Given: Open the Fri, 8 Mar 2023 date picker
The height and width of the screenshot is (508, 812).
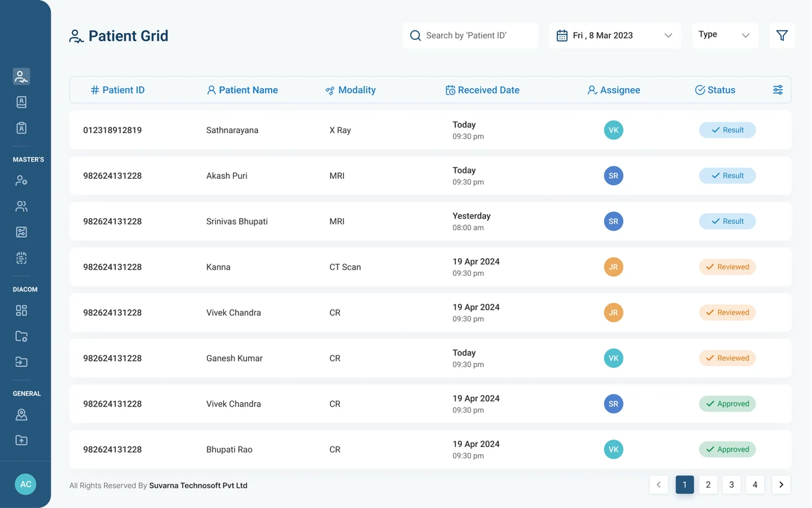Looking at the screenshot, I should [615, 36].
